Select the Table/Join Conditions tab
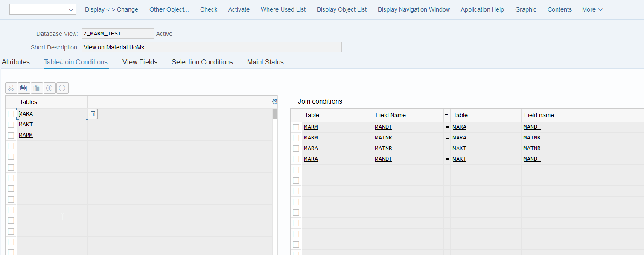 coord(76,62)
